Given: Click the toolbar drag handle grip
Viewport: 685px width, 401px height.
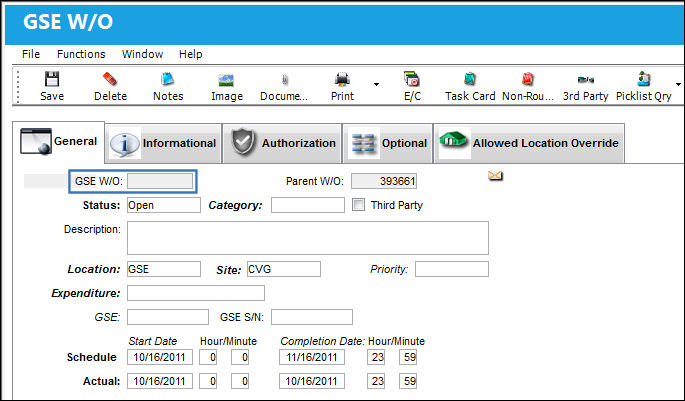Looking at the screenshot, I should point(18,86).
